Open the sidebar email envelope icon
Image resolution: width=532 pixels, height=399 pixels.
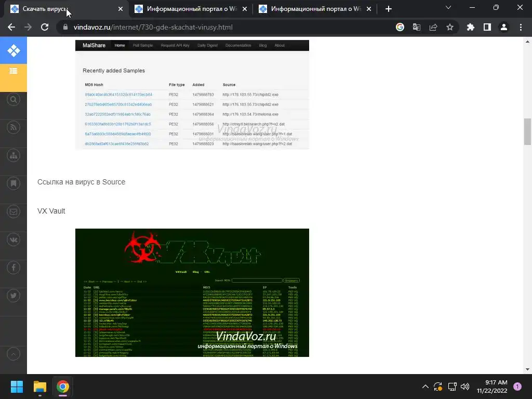[x=14, y=212]
